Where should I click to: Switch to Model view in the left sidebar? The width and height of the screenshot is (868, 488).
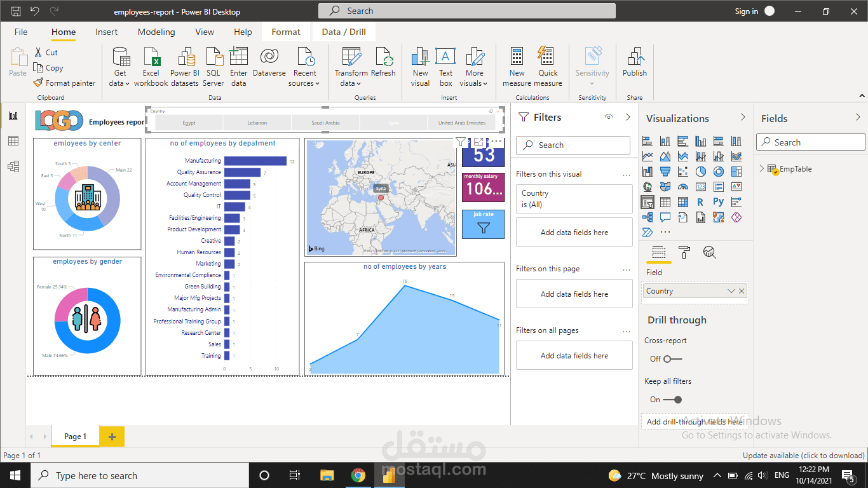coord(13,166)
